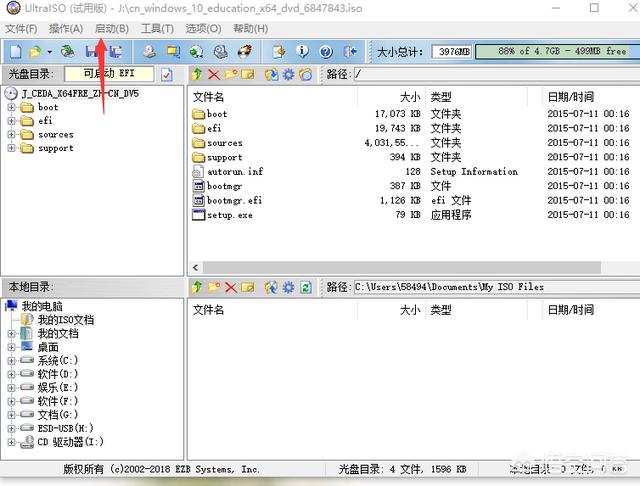Click the Extract icon in disc toolbar
The image size is (640, 486).
tap(271, 74)
